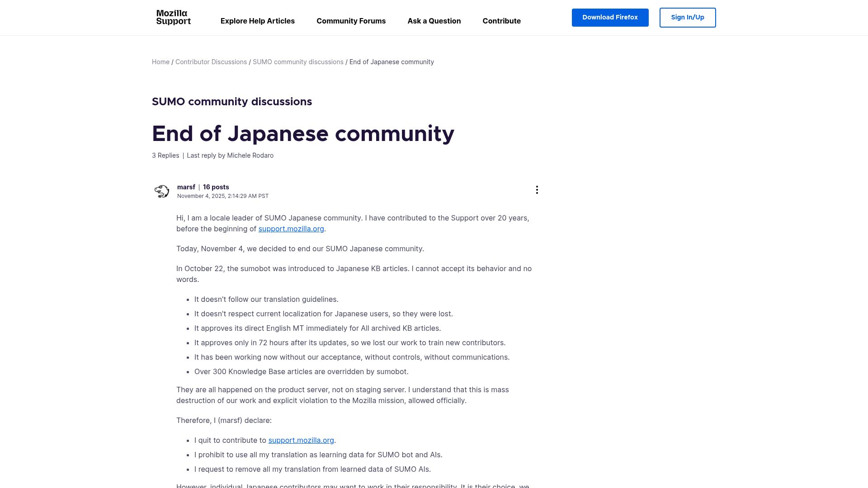Click 'Last reply by Michele Rodaro' text

[x=230, y=155]
